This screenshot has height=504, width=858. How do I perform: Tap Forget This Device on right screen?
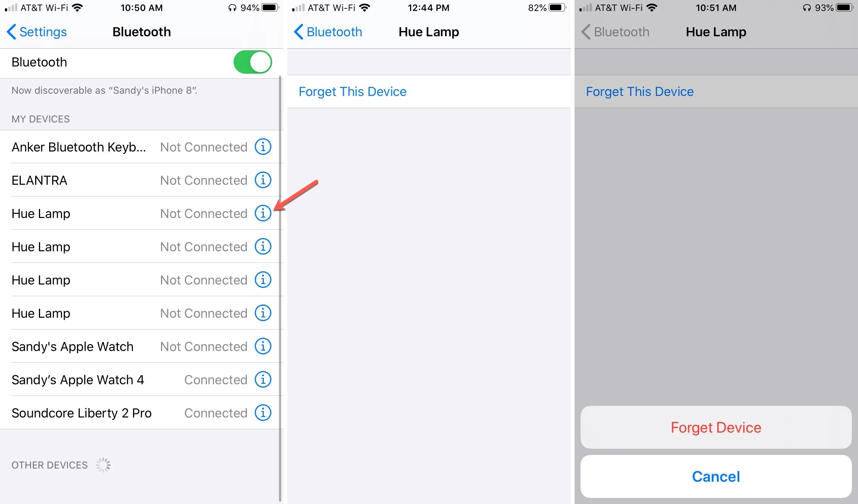click(640, 91)
